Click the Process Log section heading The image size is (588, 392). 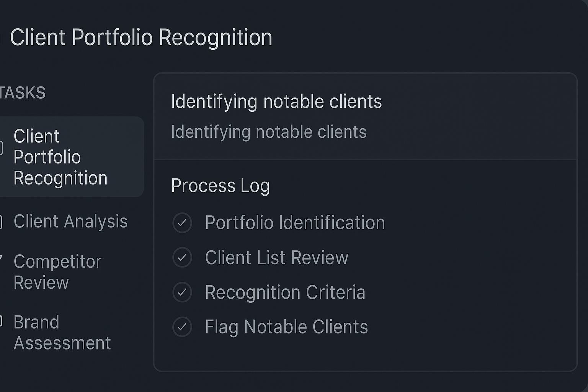coord(220,186)
